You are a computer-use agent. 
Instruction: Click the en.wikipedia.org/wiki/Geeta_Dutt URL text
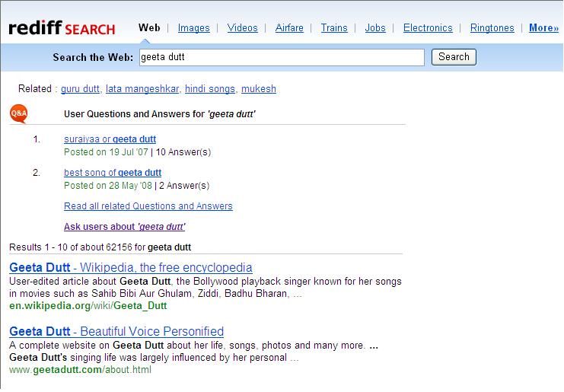tap(88, 306)
